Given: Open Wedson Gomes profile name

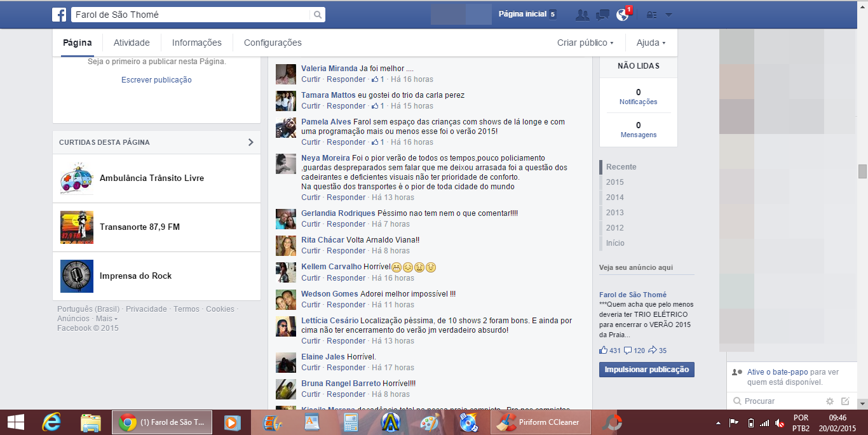Looking at the screenshot, I should click(330, 294).
